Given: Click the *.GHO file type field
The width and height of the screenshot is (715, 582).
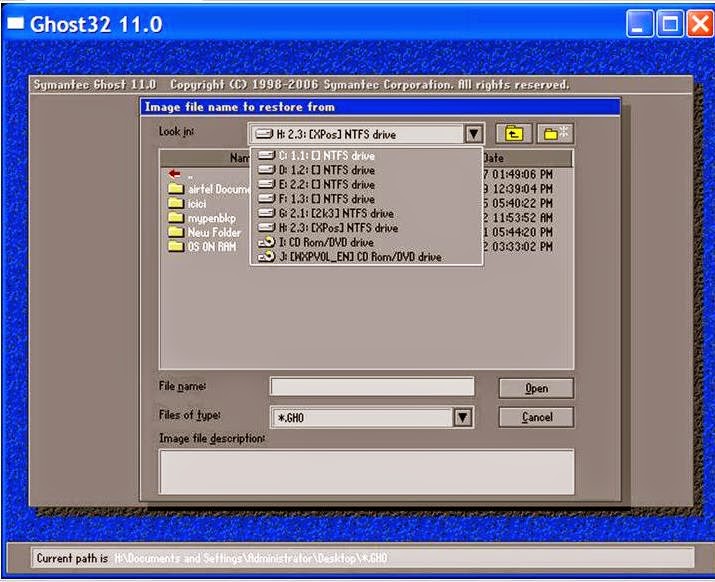Looking at the screenshot, I should pyautogui.click(x=363, y=417).
